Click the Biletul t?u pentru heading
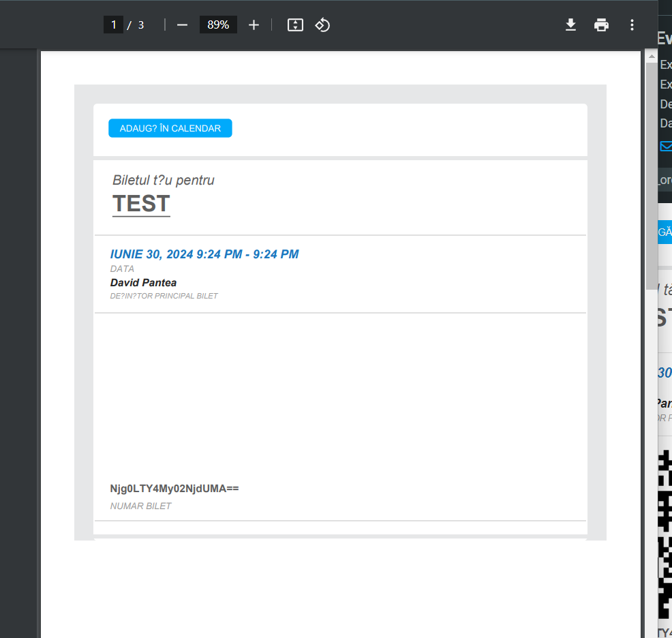Screen dimensions: 672x638 [164, 180]
